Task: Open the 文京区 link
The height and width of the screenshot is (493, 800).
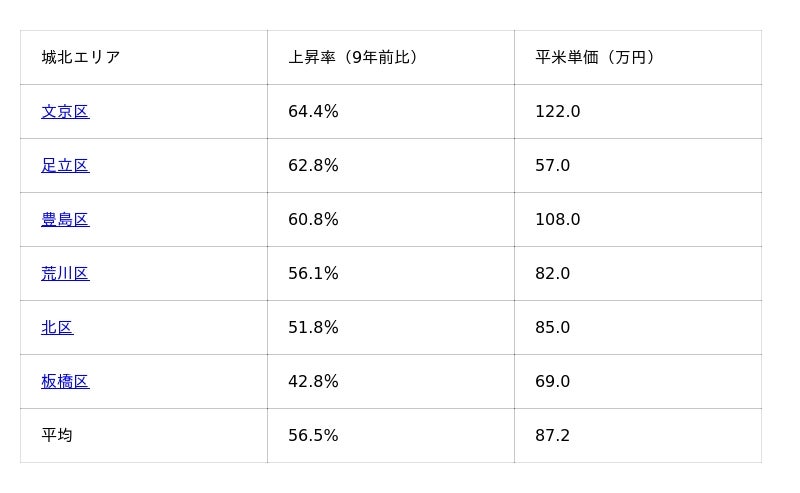Action: (x=65, y=112)
